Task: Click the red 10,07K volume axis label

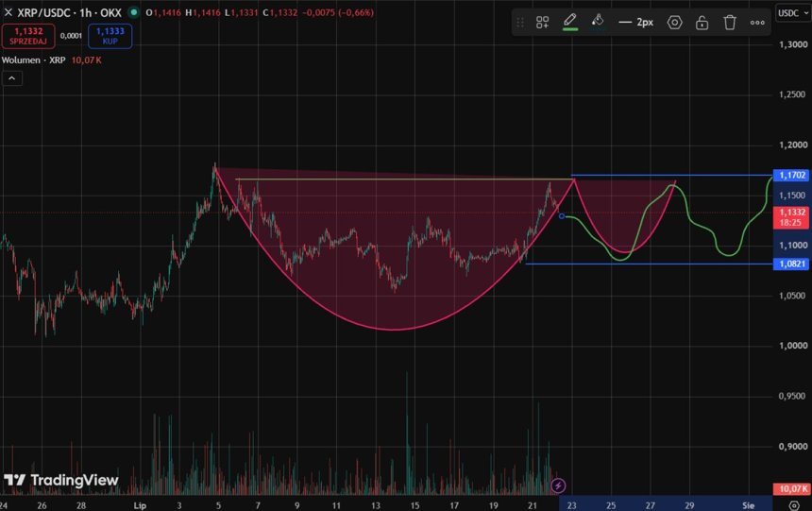Action: (x=791, y=488)
